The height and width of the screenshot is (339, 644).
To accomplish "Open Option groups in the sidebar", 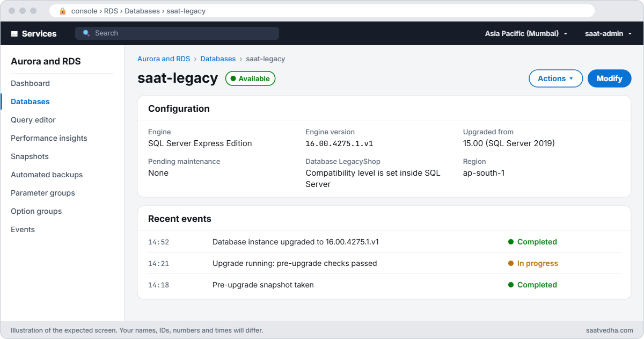I will point(36,211).
